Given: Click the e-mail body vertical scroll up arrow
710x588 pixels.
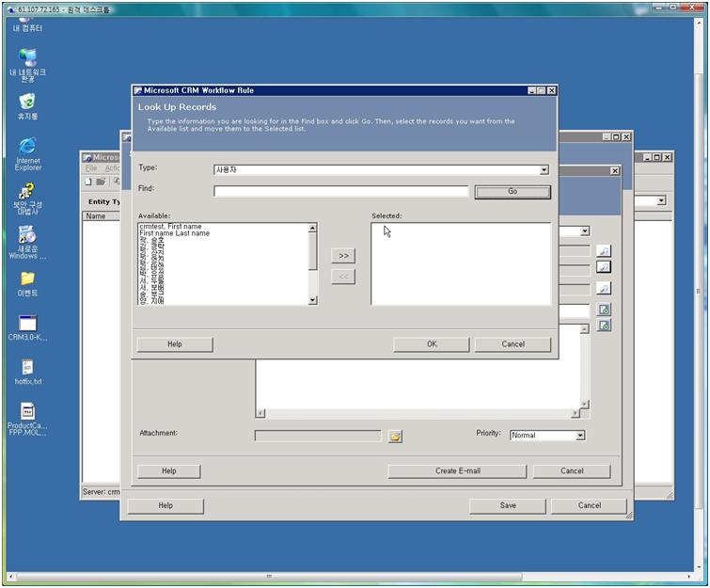Looking at the screenshot, I should click(x=585, y=329).
